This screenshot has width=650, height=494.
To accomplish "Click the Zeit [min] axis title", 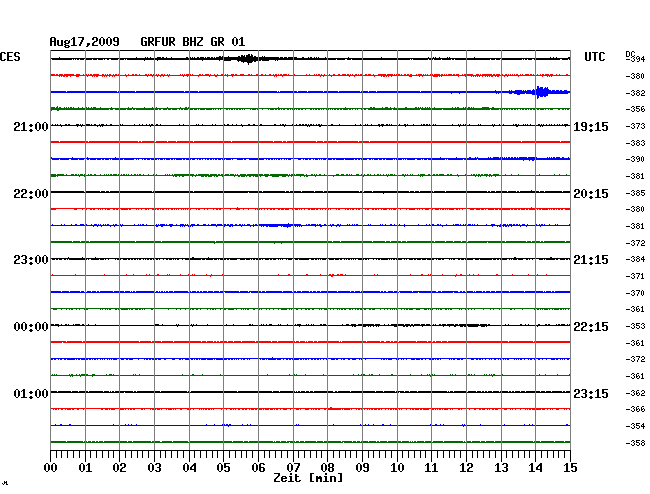I will (308, 478).
